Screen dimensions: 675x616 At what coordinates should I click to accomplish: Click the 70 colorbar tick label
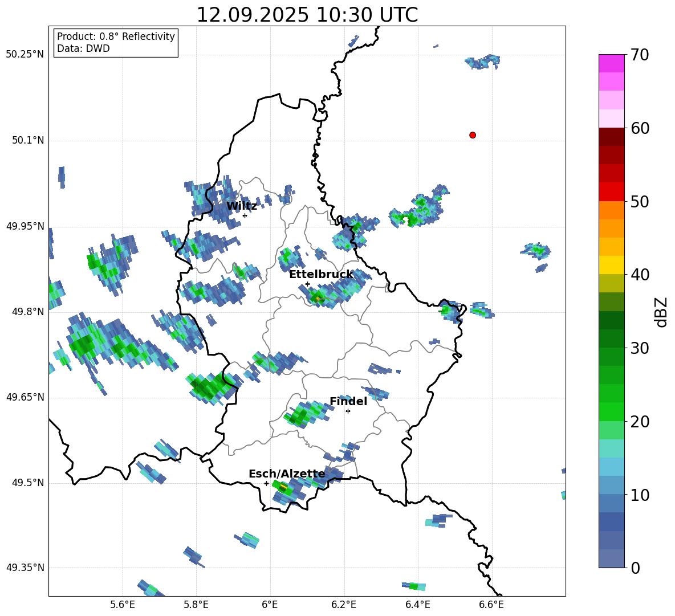640,55
